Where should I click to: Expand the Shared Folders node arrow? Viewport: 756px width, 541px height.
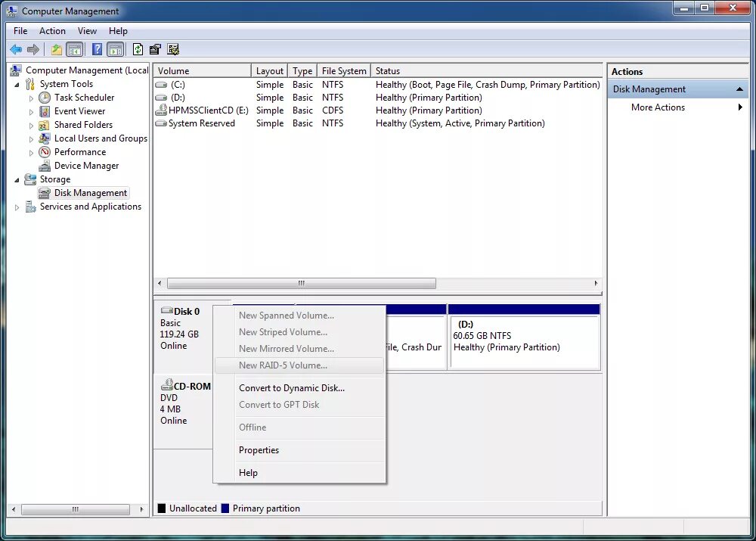tap(31, 126)
